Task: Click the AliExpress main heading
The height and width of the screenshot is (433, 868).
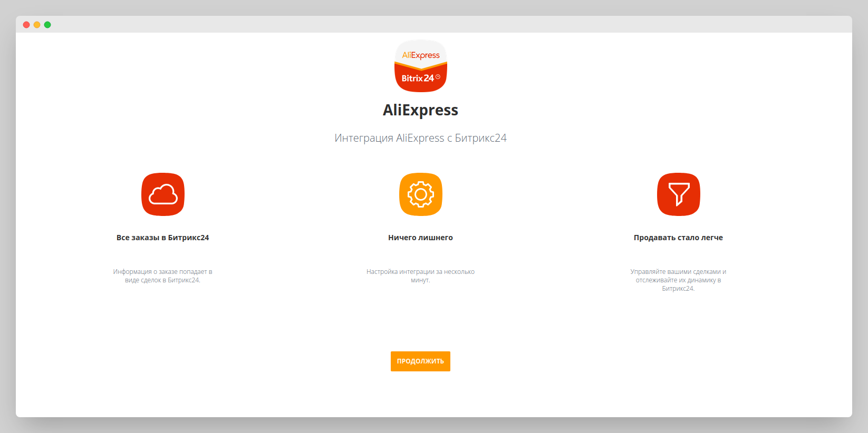Action: [x=420, y=110]
